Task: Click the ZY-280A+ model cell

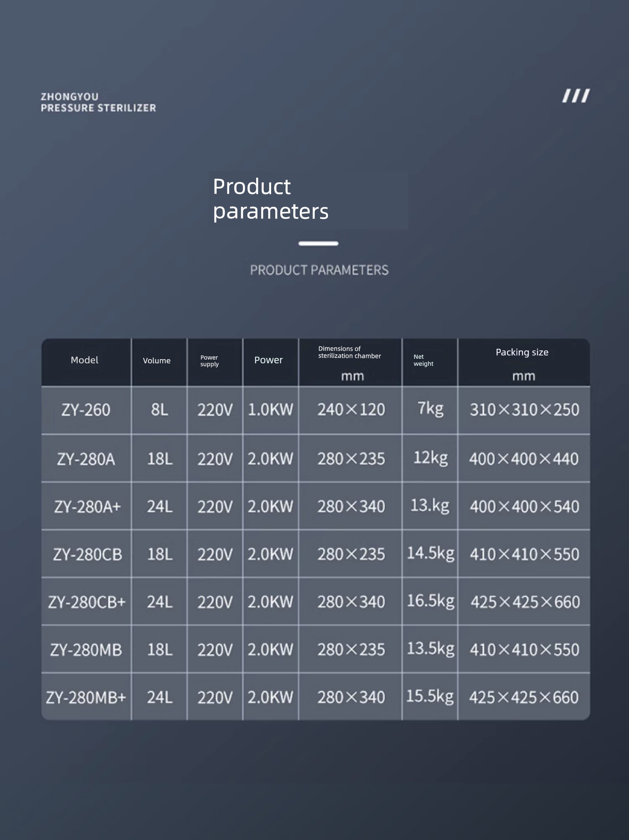Action: pyautogui.click(x=86, y=507)
